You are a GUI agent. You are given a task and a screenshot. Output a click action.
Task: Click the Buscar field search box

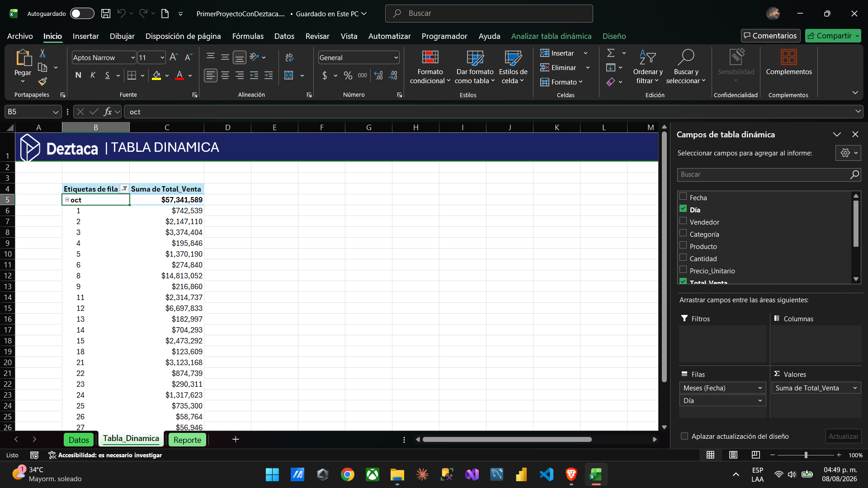coord(769,174)
